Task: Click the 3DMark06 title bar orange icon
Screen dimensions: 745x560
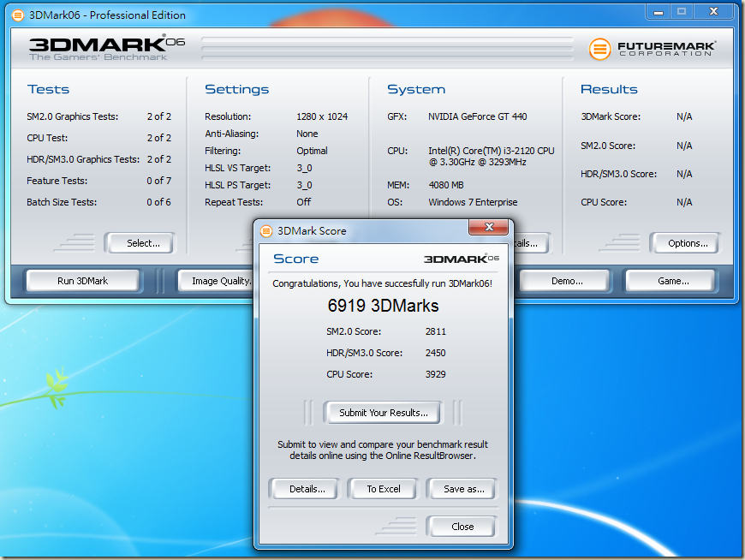Action: click(x=18, y=15)
